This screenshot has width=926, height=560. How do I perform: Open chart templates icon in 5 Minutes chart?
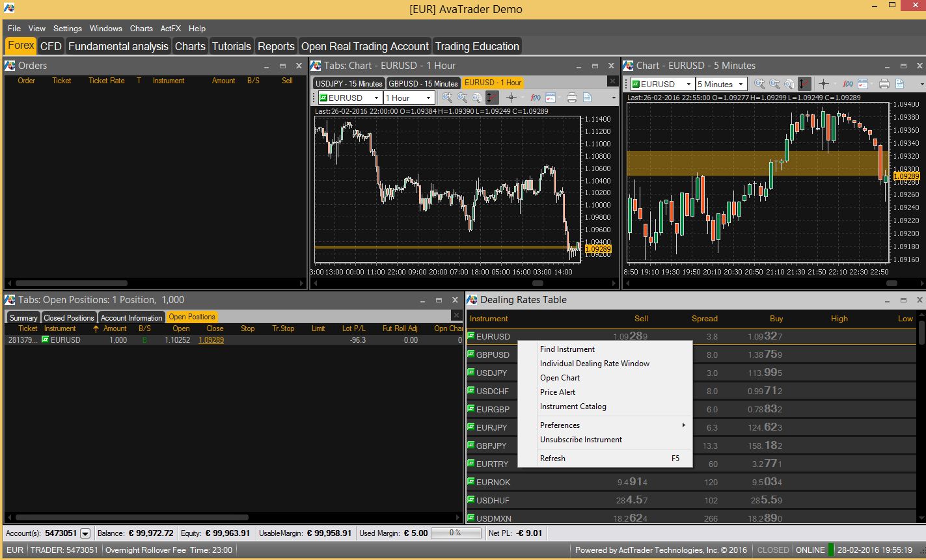pos(863,84)
